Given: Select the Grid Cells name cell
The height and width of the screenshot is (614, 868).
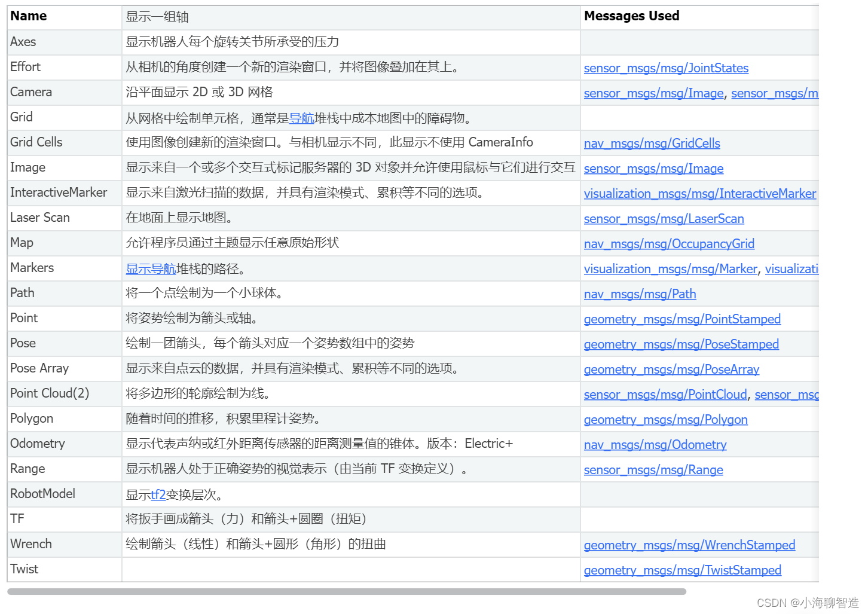Looking at the screenshot, I should point(65,143).
